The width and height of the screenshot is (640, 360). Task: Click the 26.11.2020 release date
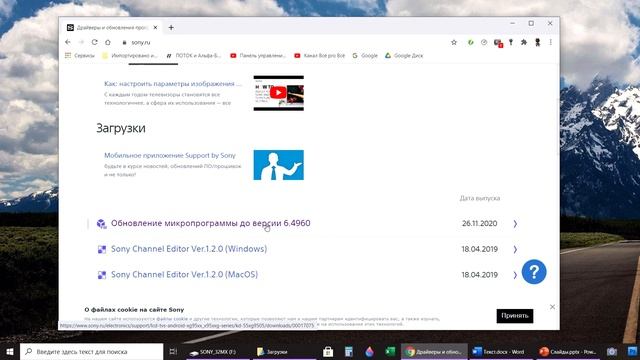click(480, 223)
